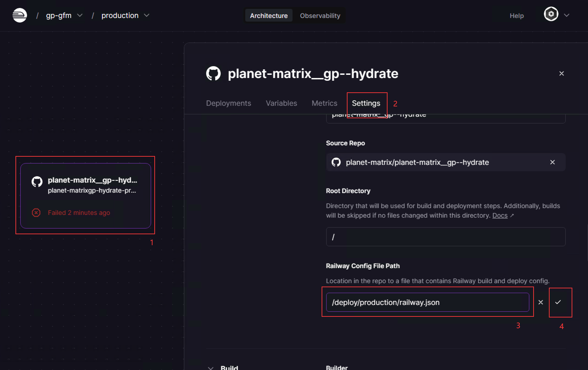Expand the account menu chevron
Viewport: 588px width, 370px height.
tap(566, 15)
